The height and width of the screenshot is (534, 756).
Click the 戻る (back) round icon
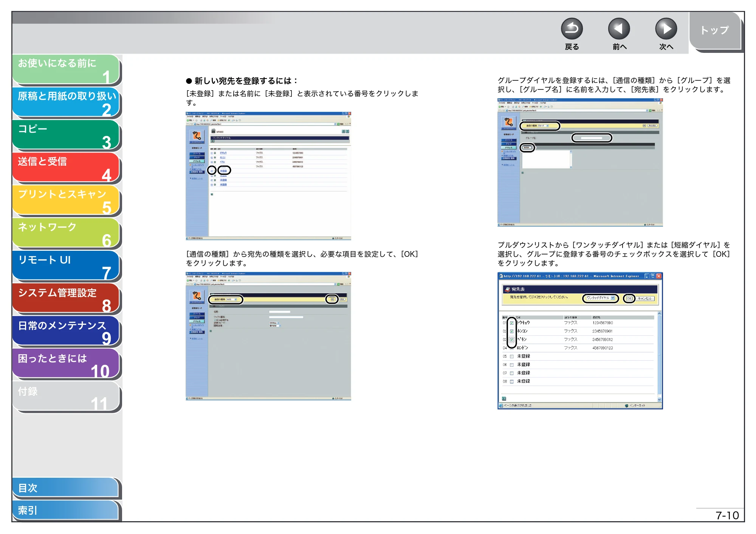click(572, 29)
